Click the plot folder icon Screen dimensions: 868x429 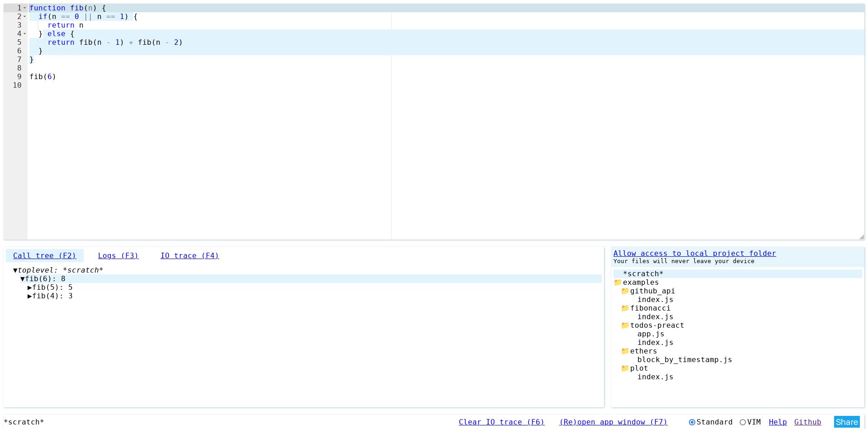tap(625, 368)
